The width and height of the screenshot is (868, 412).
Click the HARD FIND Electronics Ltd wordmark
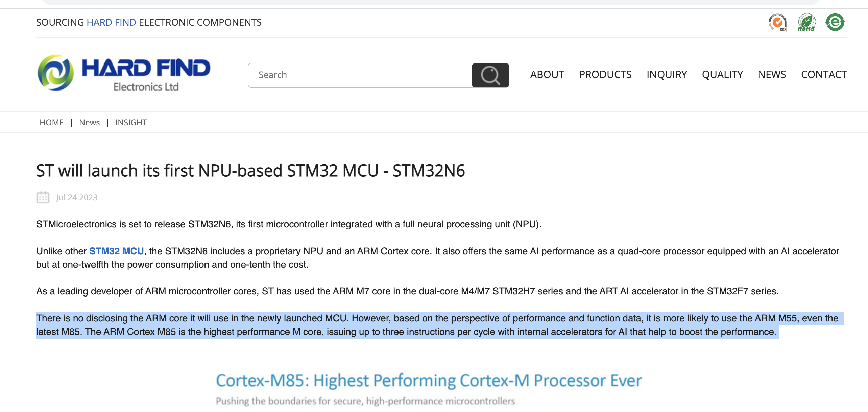pyautogui.click(x=146, y=74)
